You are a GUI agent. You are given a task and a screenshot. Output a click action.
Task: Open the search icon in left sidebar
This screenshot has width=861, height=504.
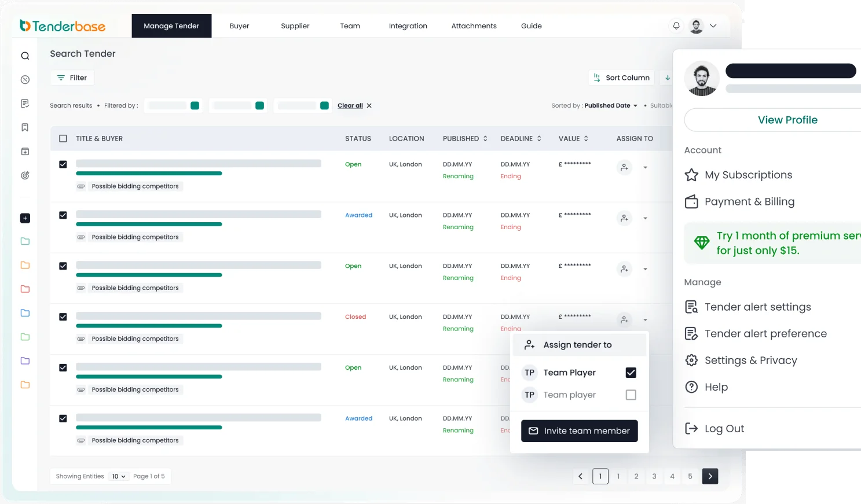click(25, 56)
